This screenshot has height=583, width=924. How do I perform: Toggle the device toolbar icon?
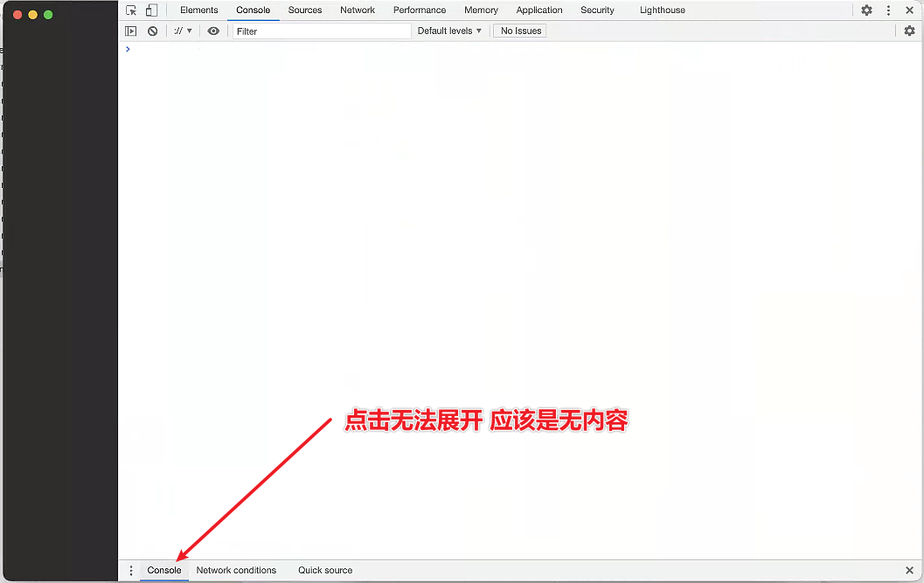coord(151,10)
